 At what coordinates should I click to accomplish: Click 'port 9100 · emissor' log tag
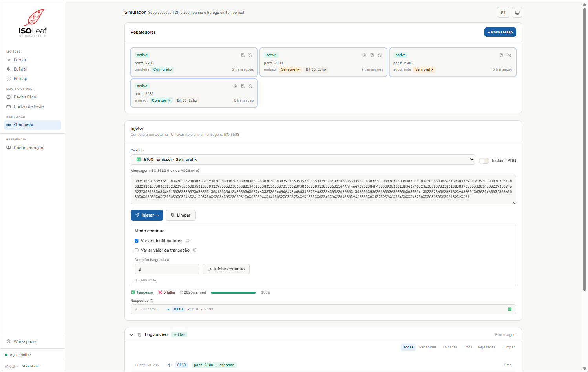(214, 365)
